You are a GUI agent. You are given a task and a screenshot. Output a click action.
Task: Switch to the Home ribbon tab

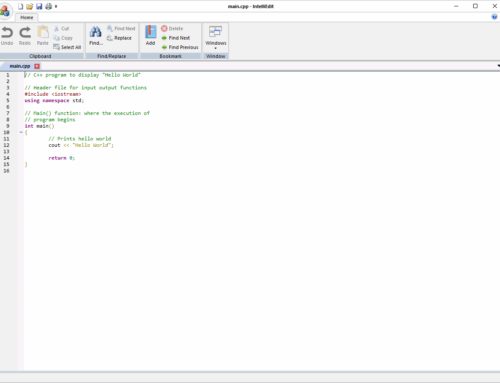click(27, 17)
